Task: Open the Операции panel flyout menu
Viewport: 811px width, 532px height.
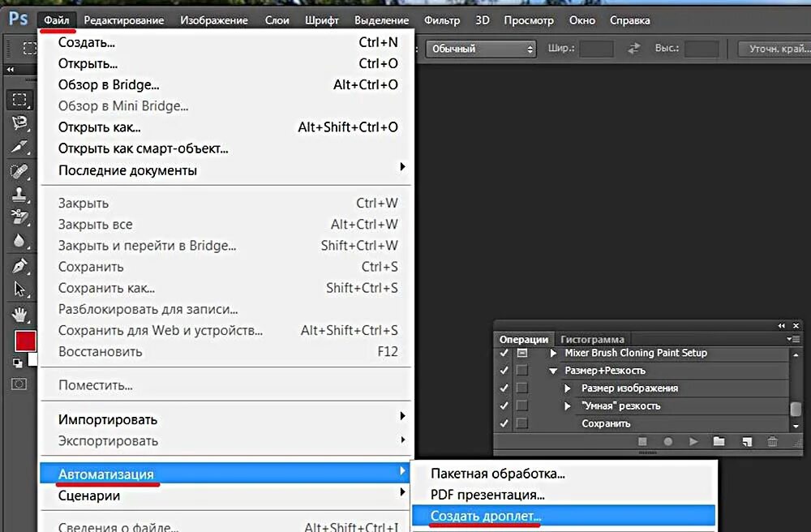Action: point(793,339)
